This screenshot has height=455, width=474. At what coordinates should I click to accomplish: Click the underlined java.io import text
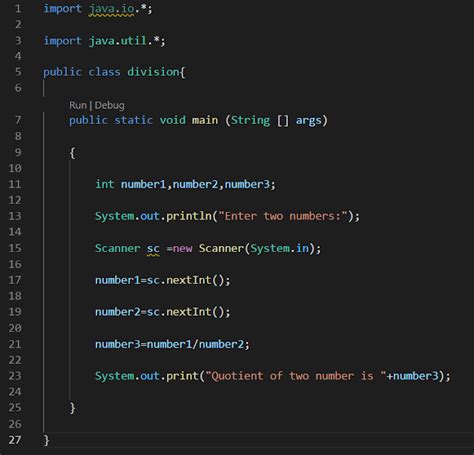click(111, 9)
